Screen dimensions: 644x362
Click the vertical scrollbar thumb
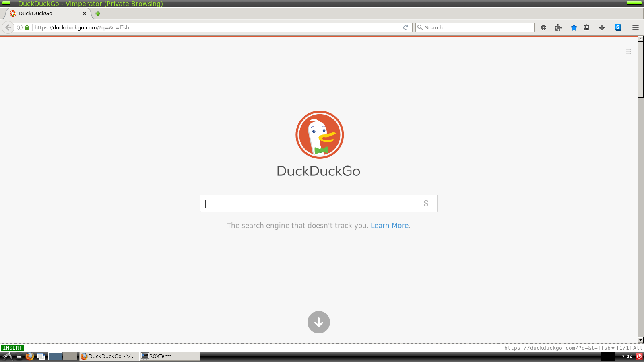pos(641,70)
